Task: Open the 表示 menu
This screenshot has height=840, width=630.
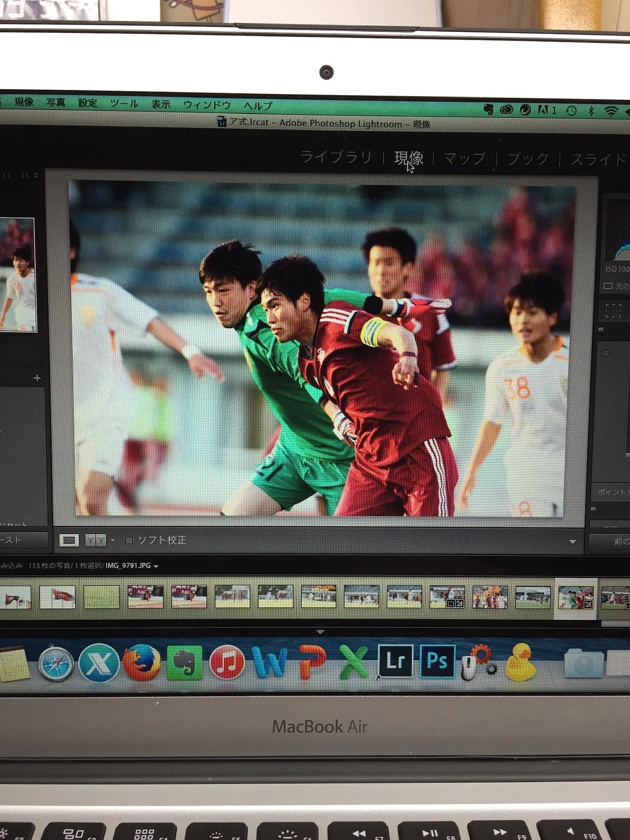Action: 161,104
